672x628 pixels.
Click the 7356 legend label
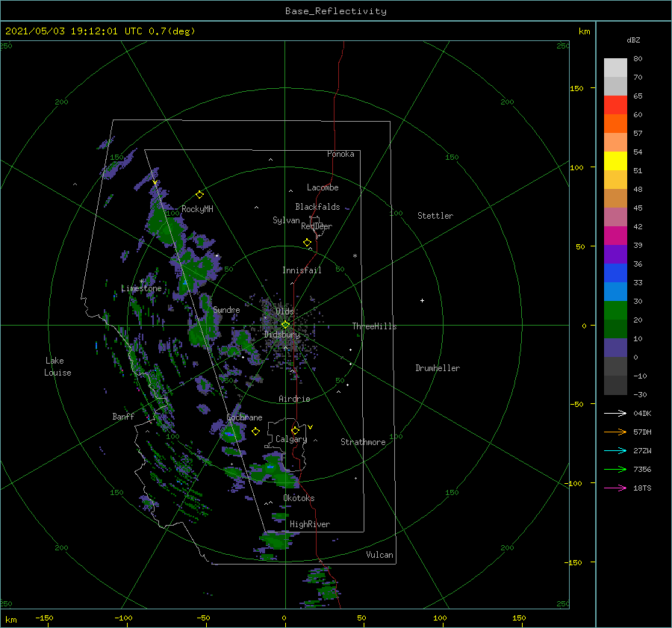click(x=642, y=470)
